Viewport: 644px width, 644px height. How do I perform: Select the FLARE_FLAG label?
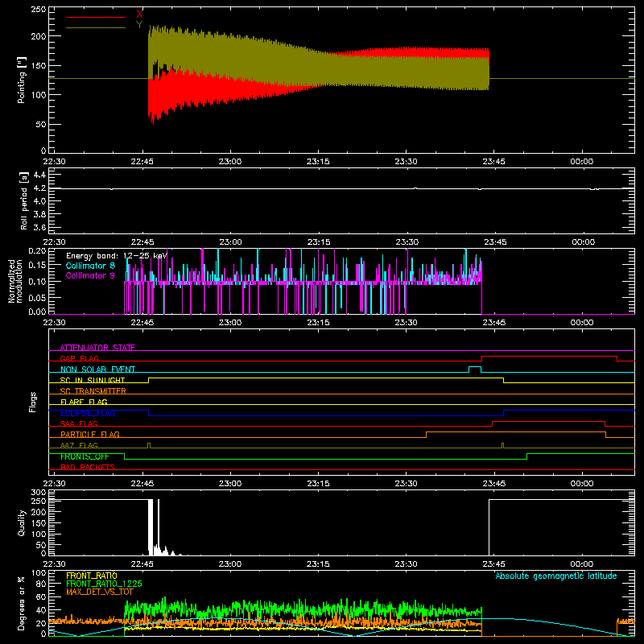pos(84,402)
